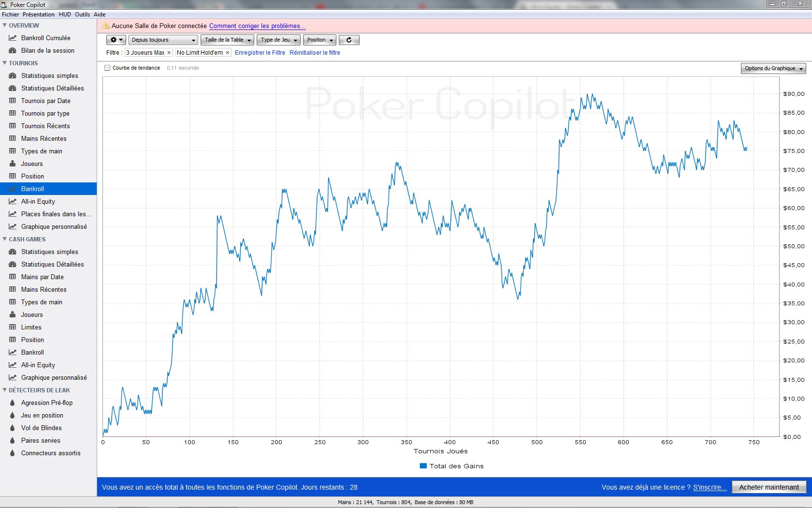The width and height of the screenshot is (812, 508).
Task: Click the table icon beside Mains par Date
Action: click(x=13, y=277)
